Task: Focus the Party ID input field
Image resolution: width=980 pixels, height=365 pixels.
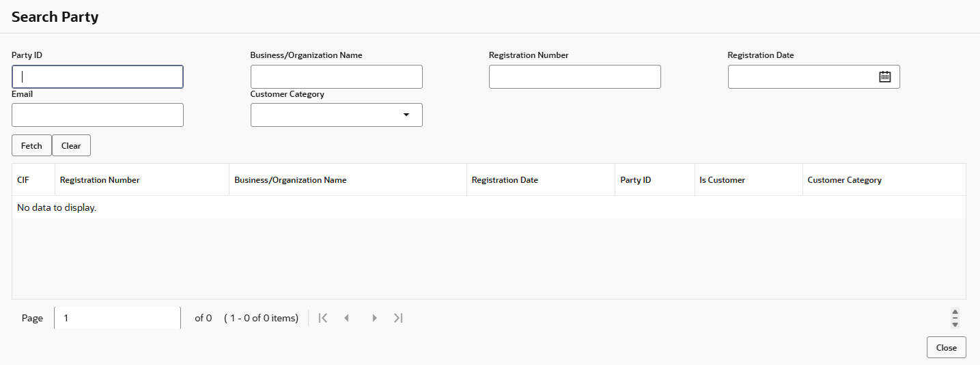Action: click(98, 77)
